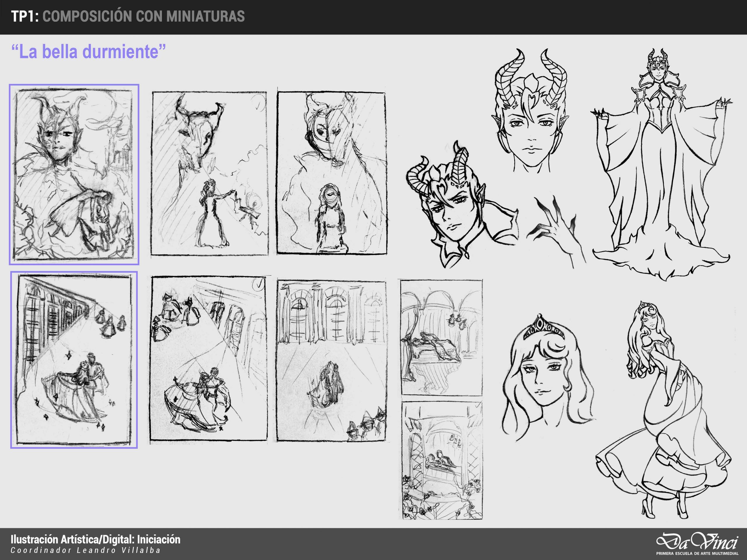The image size is (747, 560).
Task: Click the checkmark on ballroom dance sketch
Action: pyautogui.click(x=258, y=285)
